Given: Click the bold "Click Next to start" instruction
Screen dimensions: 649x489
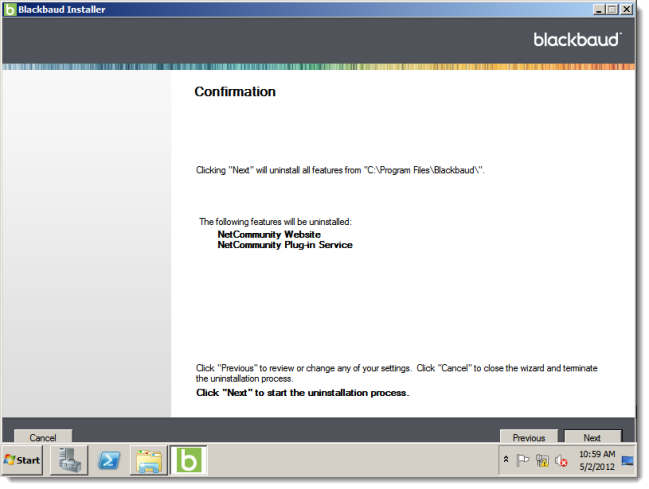Looking at the screenshot, I should coord(303,393).
